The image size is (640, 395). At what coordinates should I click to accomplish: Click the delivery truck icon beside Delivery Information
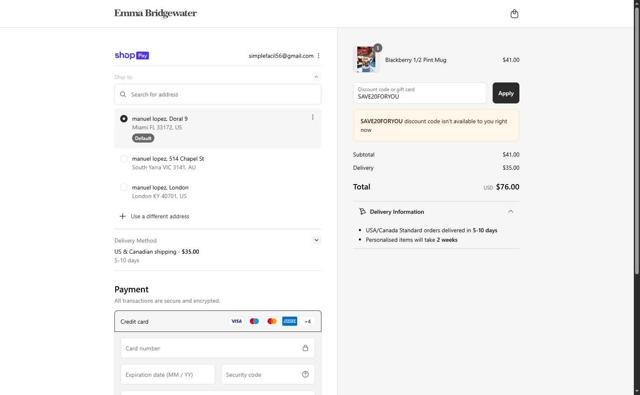tap(362, 212)
